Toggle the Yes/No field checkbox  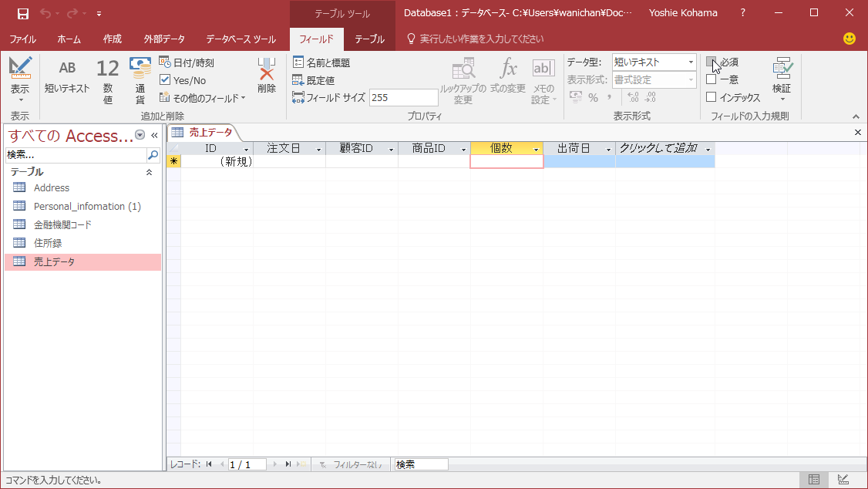point(165,79)
